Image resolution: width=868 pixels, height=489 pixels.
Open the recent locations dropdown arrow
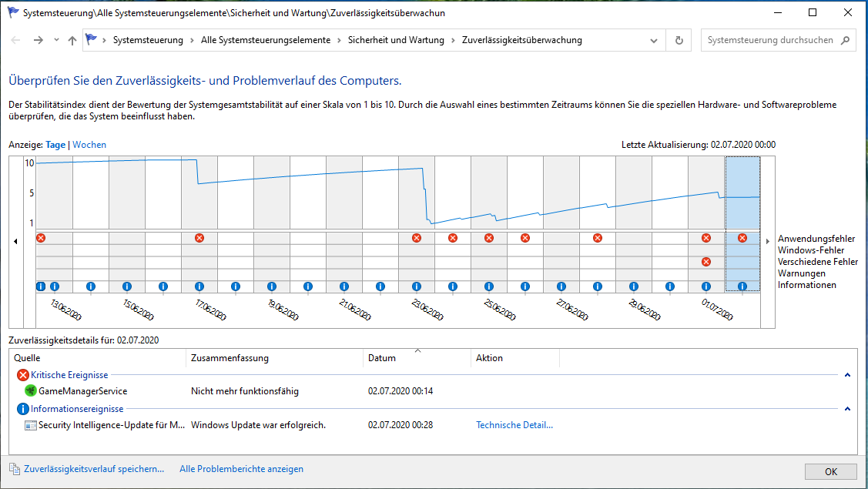[56, 40]
